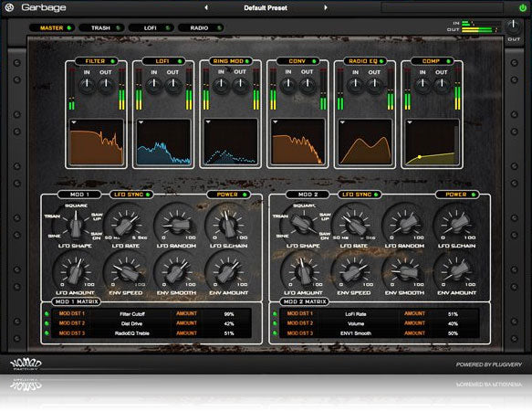
Task: Click the MOD 1 LFO RATE knob
Action: tap(126, 225)
